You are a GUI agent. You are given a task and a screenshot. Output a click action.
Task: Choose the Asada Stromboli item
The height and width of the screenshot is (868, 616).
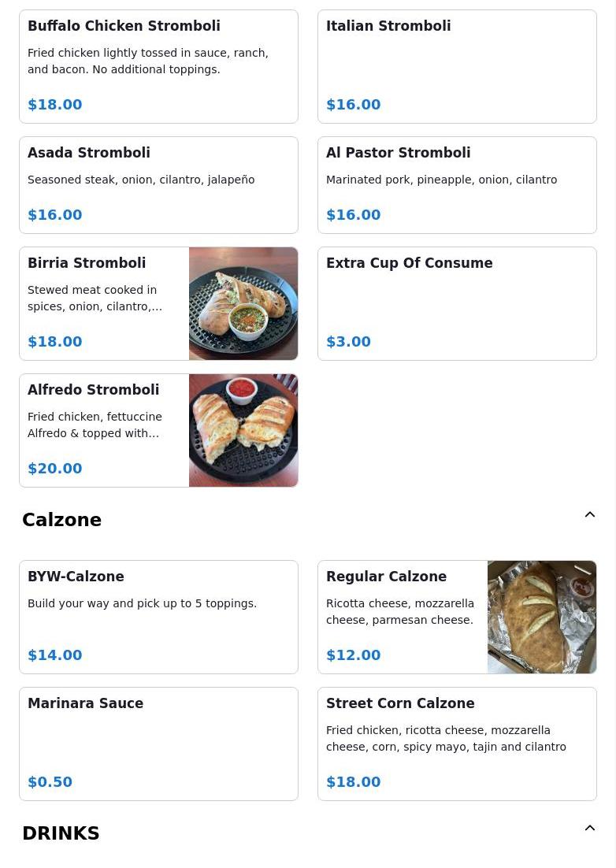click(x=159, y=185)
